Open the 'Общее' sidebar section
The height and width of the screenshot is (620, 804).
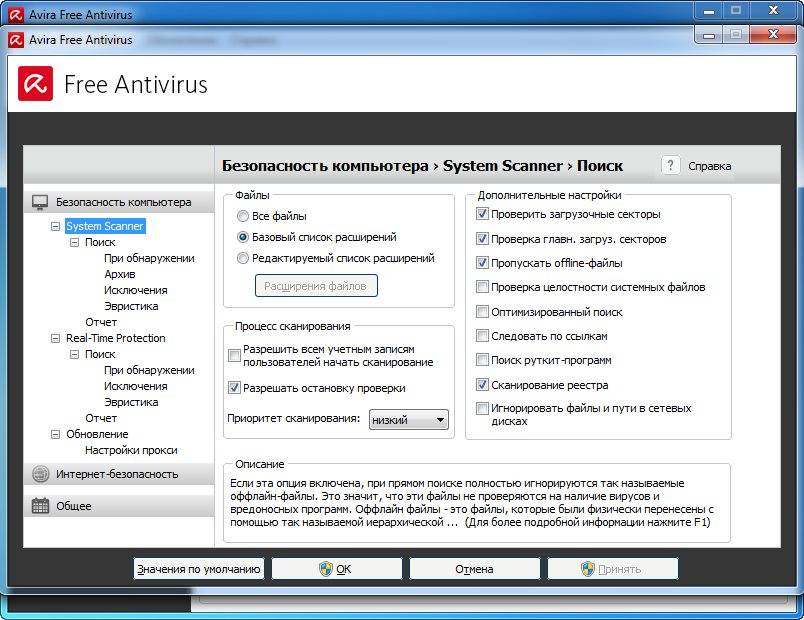point(119,506)
